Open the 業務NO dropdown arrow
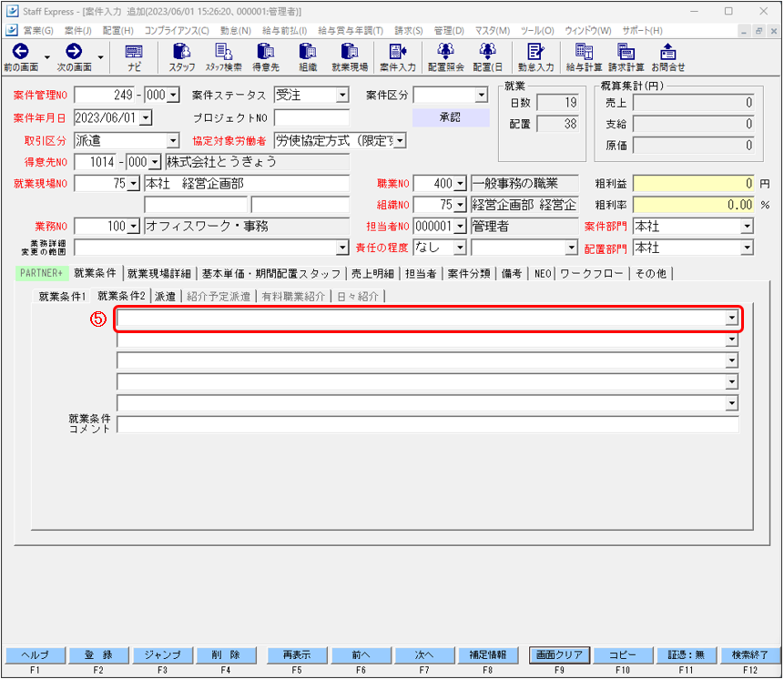This screenshot has height=679, width=784. coord(133,227)
